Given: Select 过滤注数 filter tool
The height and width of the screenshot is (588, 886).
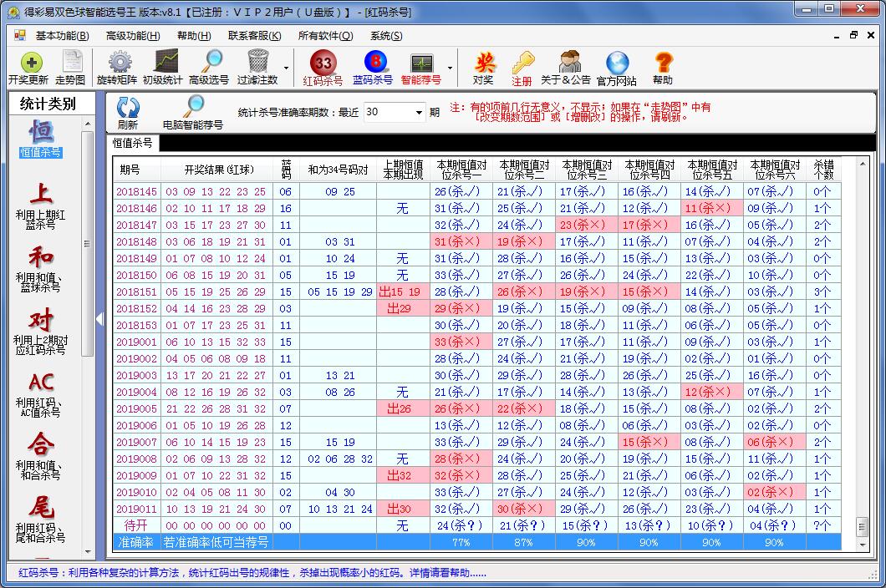Looking at the screenshot, I should point(255,67).
